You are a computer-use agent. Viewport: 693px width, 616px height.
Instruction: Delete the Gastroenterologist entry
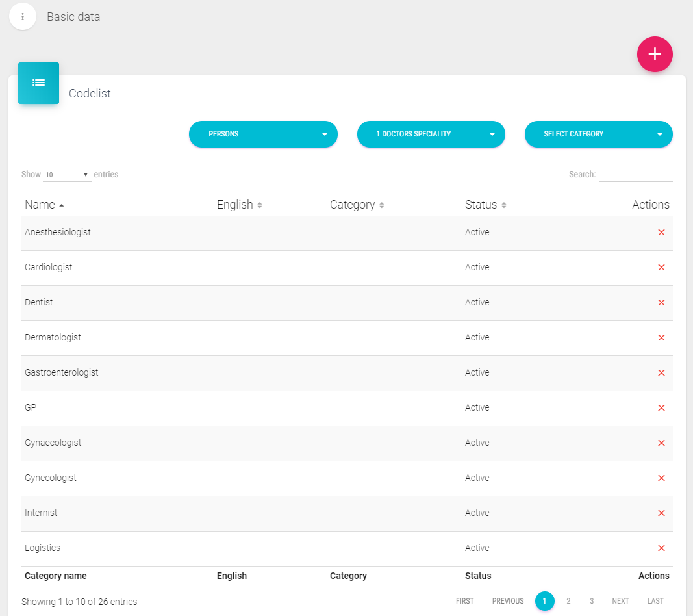[x=661, y=373]
